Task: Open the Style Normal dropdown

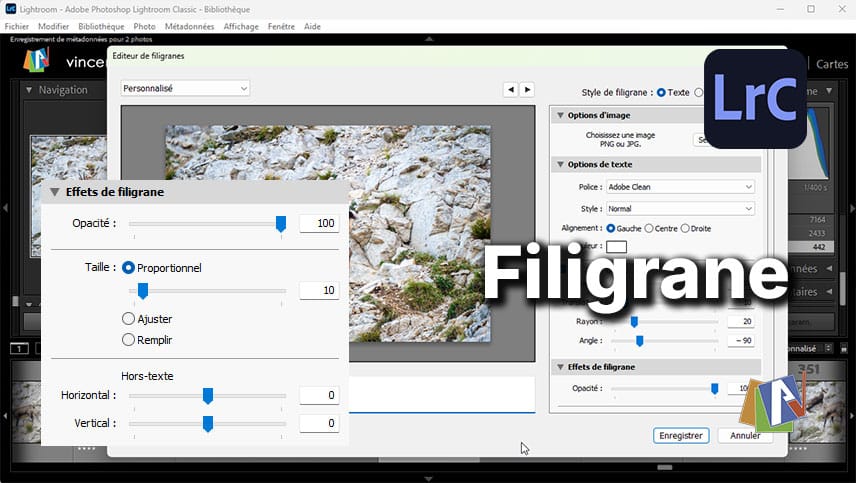Action: tap(680, 208)
